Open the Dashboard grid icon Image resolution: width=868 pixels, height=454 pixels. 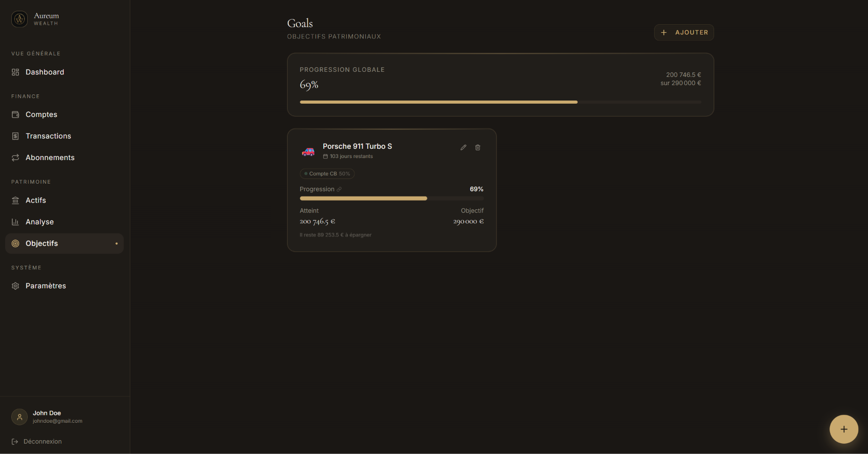15,72
